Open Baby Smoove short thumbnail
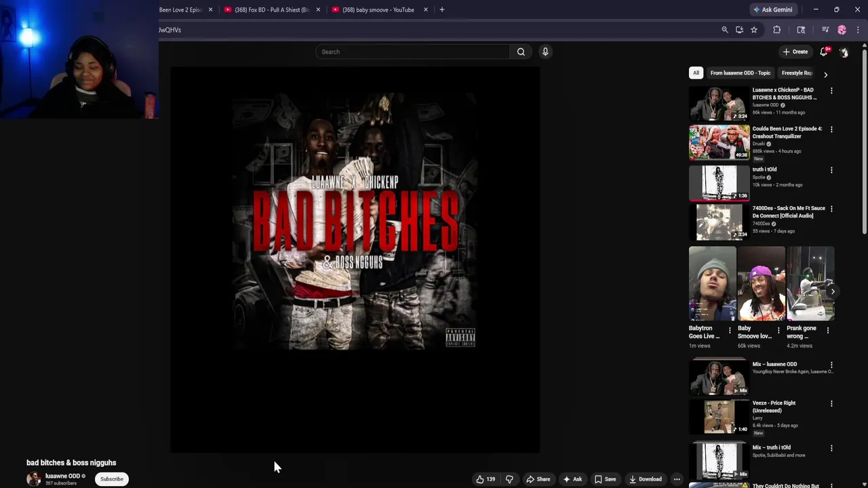This screenshot has width=868, height=488. [762, 283]
